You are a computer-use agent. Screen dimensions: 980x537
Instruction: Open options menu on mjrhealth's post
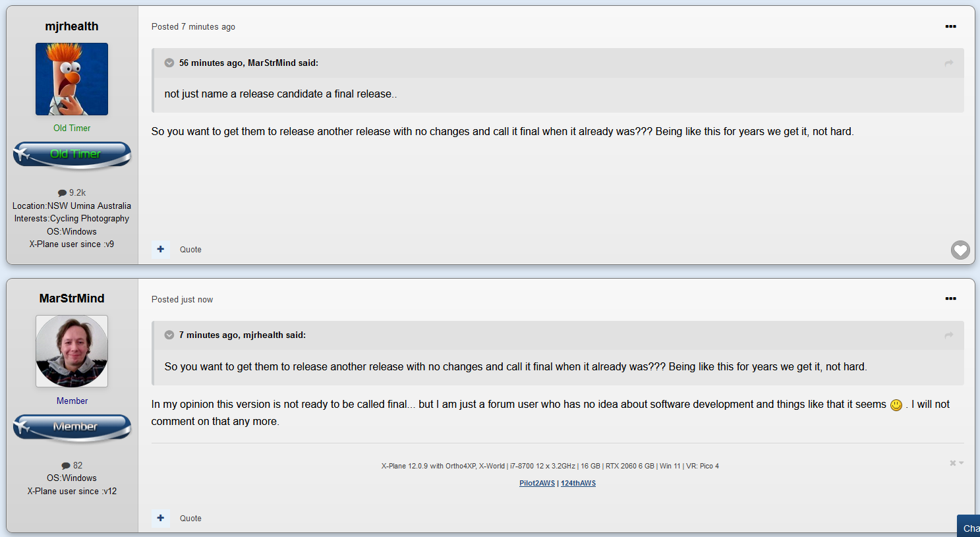click(950, 26)
